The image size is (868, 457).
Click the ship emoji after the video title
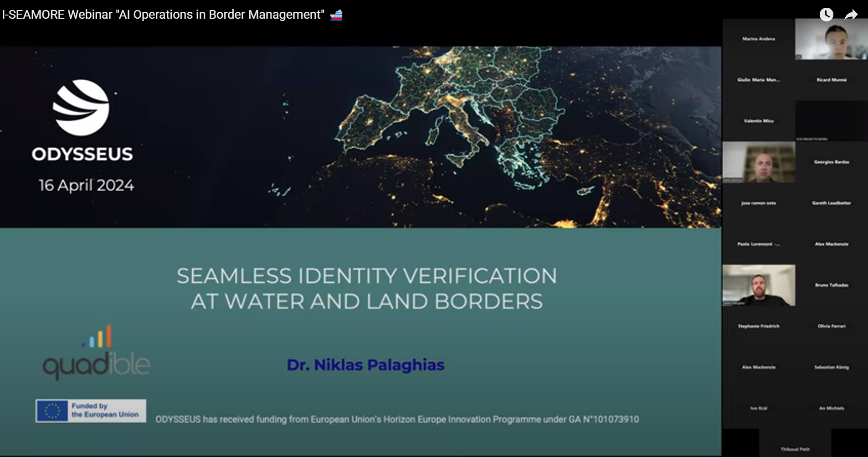pos(336,15)
